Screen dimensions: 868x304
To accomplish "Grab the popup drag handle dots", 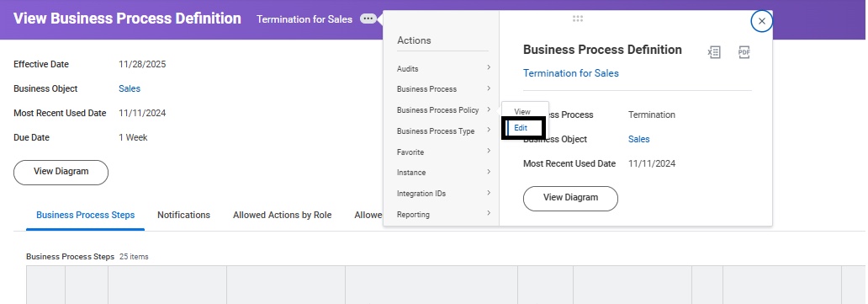I will (578, 19).
